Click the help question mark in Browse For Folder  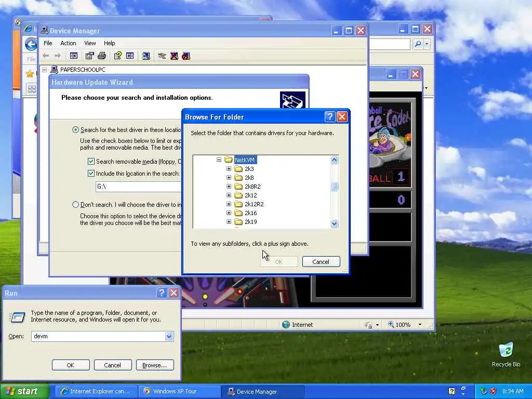pyautogui.click(x=330, y=117)
